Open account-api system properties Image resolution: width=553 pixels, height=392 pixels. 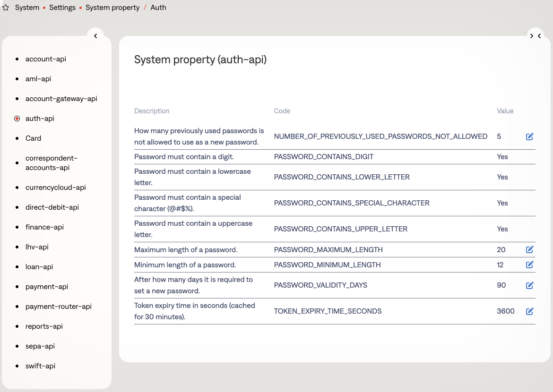pos(45,59)
